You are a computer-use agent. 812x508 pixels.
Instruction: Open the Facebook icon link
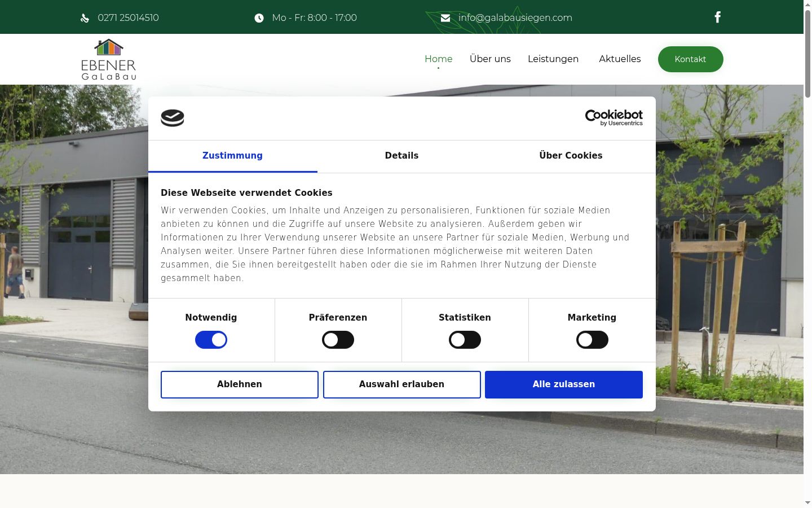coord(717,17)
